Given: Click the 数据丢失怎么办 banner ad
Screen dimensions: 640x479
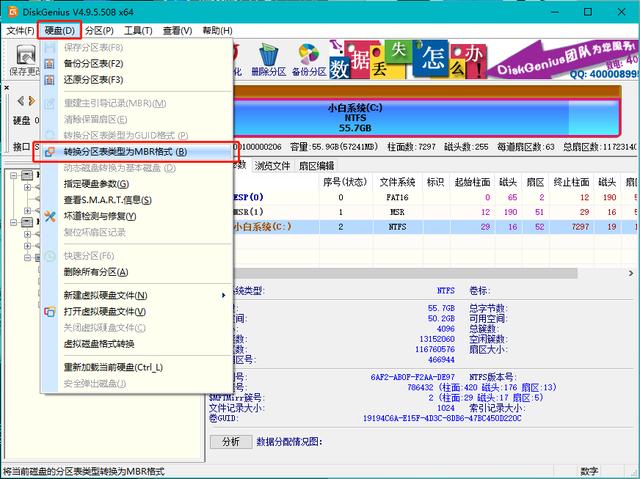Looking at the screenshot, I should click(x=408, y=60).
